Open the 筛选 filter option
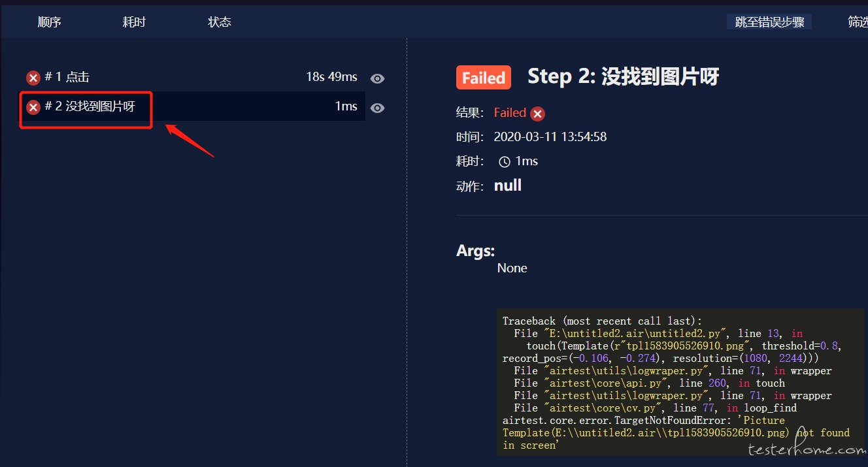Viewport: 868px width, 467px height. coord(858,22)
